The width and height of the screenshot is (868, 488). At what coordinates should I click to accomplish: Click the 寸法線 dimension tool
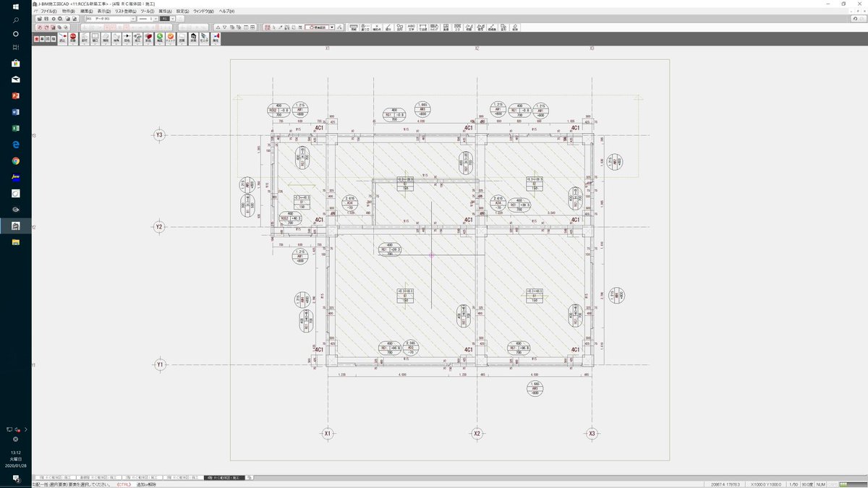(422, 27)
